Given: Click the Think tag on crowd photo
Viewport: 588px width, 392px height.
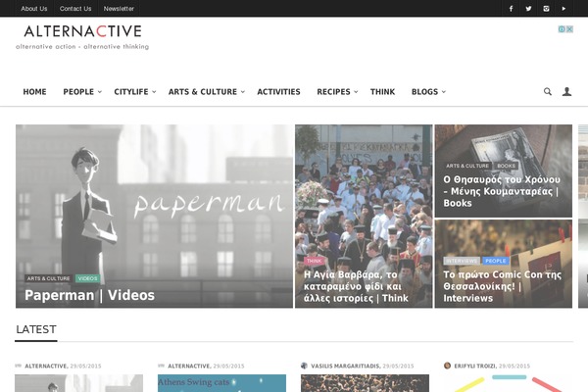Looking at the screenshot, I should point(315,261).
